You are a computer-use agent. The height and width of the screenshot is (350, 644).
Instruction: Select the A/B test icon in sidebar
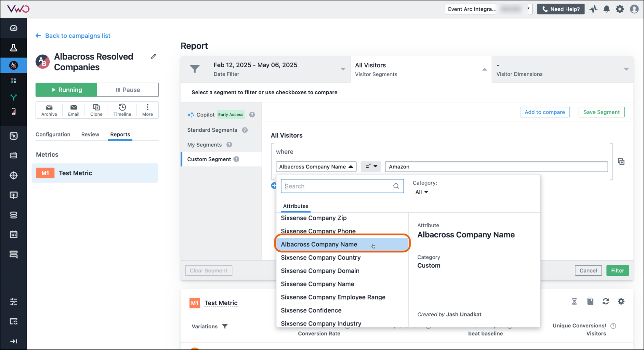(x=14, y=65)
